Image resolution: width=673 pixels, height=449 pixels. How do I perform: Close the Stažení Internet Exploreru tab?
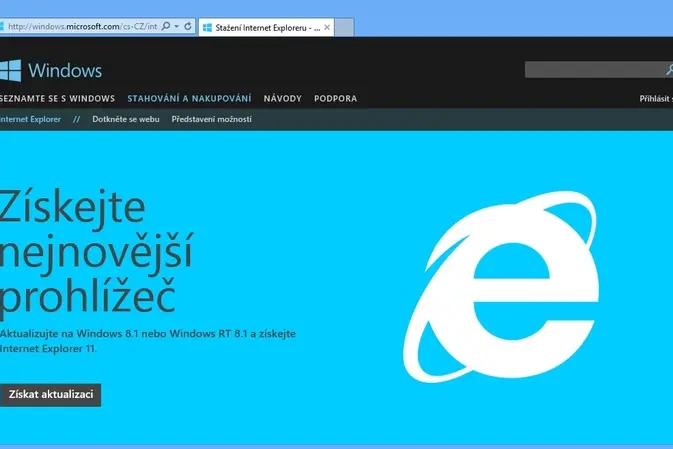tap(327, 27)
